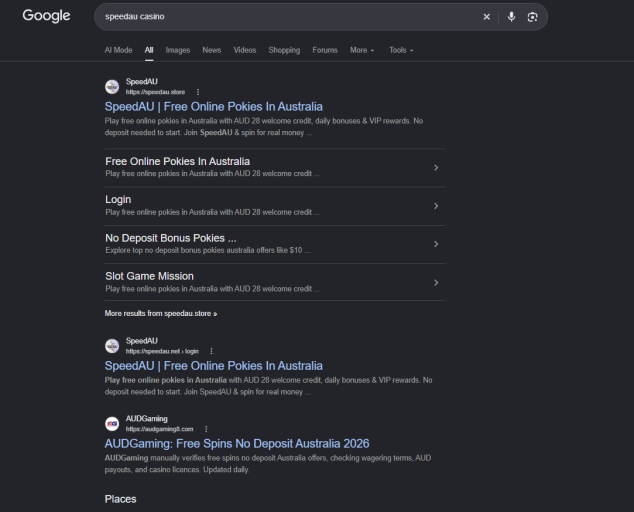Select the All results tab
The width and height of the screenshot is (634, 512).
coord(149,50)
